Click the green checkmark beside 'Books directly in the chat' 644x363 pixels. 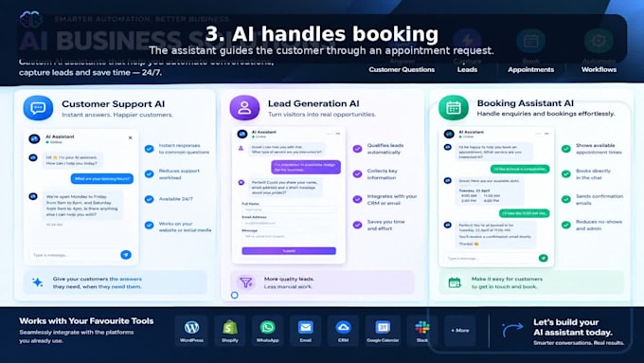point(566,174)
